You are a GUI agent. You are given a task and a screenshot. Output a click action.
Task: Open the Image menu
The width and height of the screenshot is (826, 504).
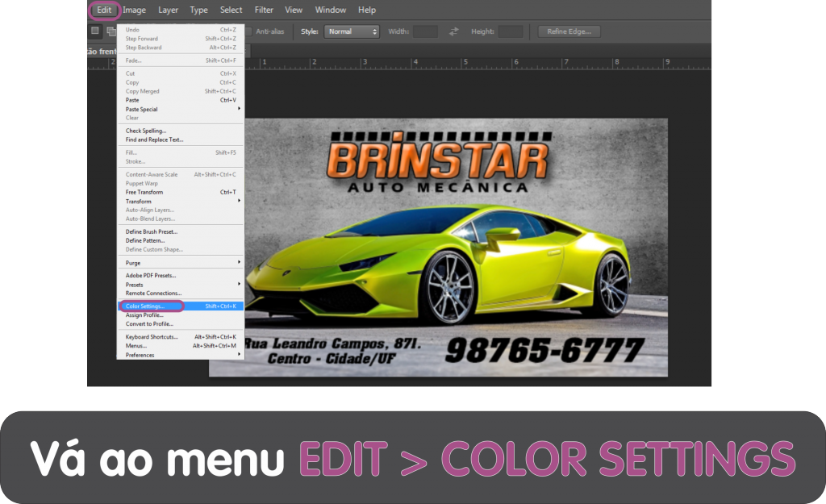[x=135, y=10]
